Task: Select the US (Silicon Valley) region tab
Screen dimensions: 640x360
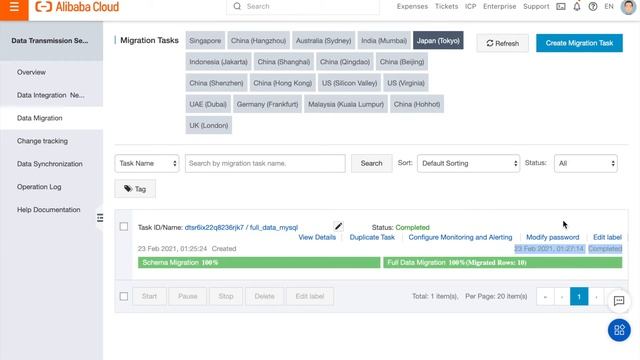Action: [x=349, y=83]
